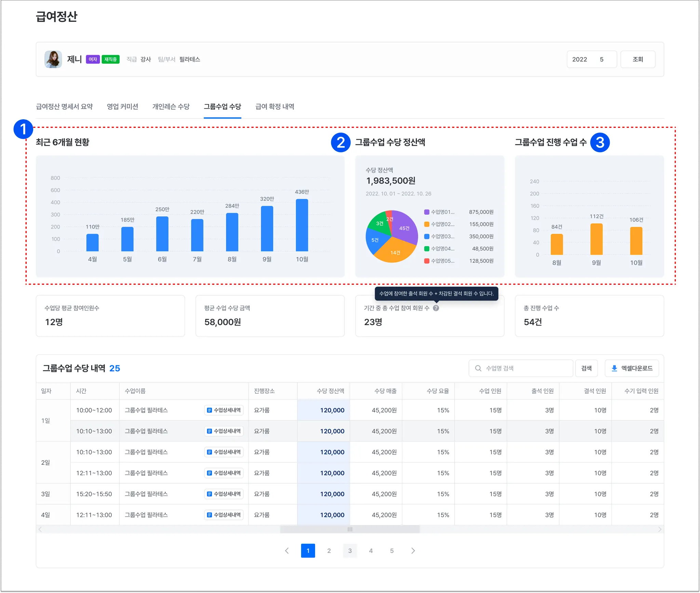
Task: Open the 개인레슨 수당 tab
Action: coord(171,107)
